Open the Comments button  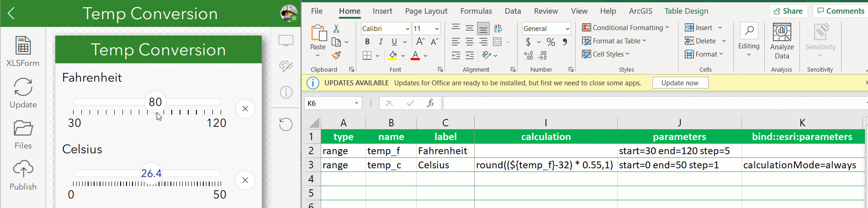(841, 11)
